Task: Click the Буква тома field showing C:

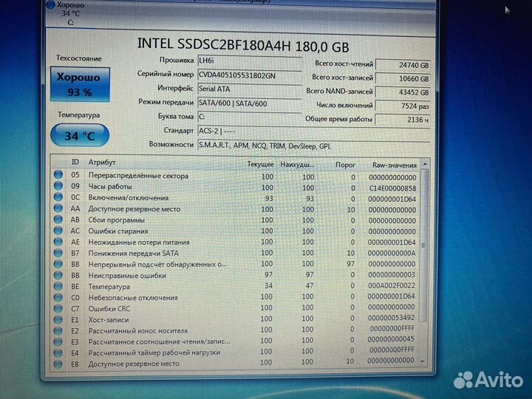Action: tap(250, 117)
